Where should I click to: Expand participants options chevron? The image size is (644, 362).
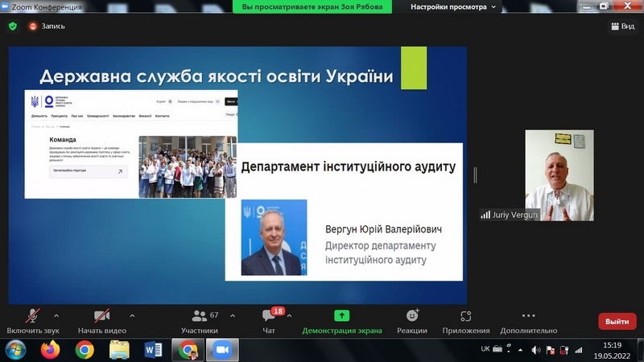pos(233,315)
